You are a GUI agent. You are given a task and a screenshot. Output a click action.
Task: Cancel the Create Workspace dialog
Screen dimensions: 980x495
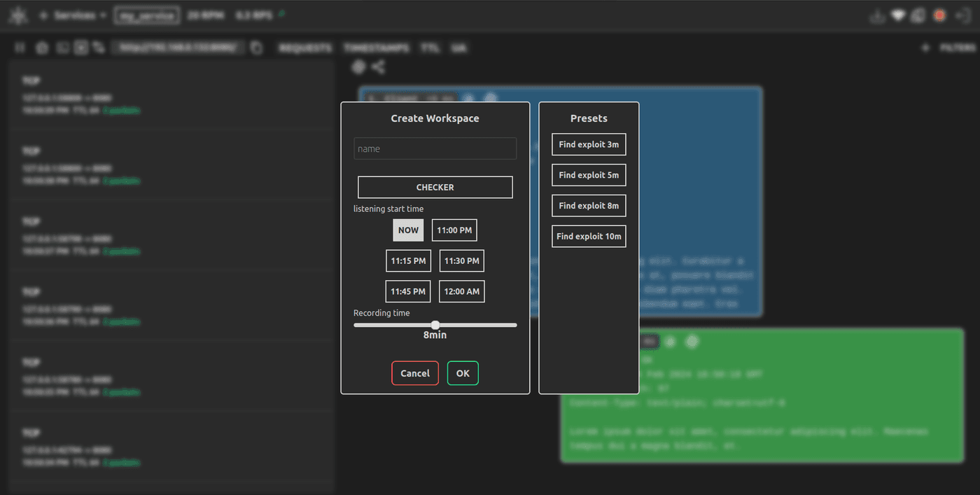tap(415, 373)
